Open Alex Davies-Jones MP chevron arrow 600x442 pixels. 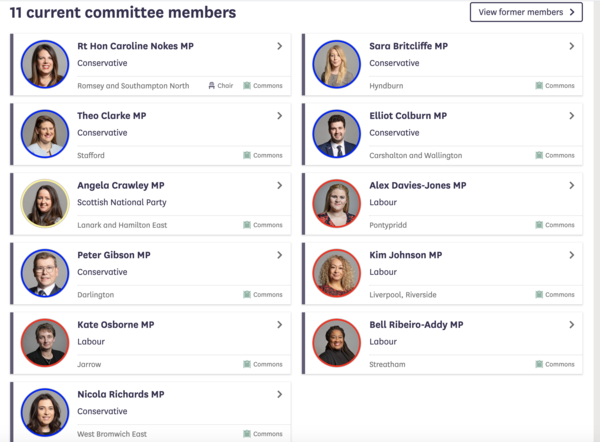pyautogui.click(x=571, y=185)
